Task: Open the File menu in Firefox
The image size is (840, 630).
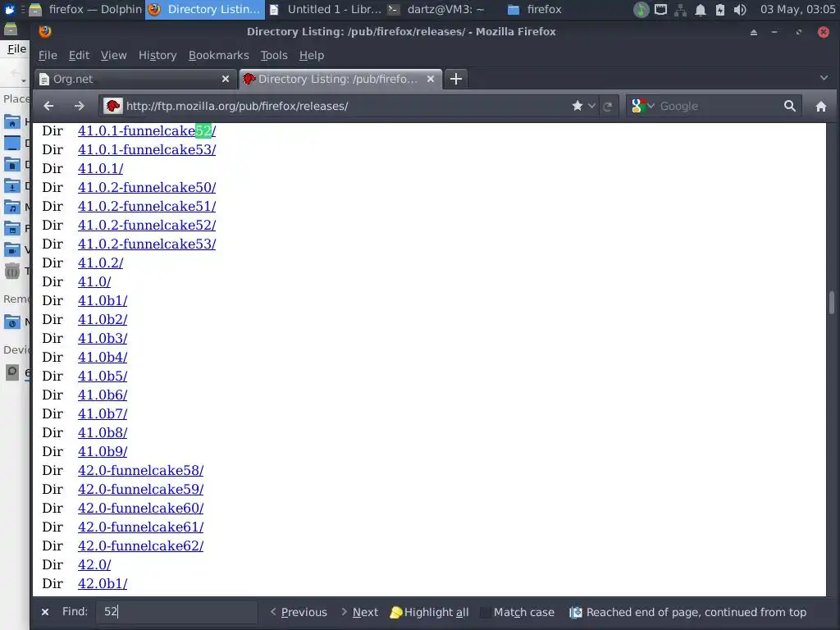Action: point(48,55)
